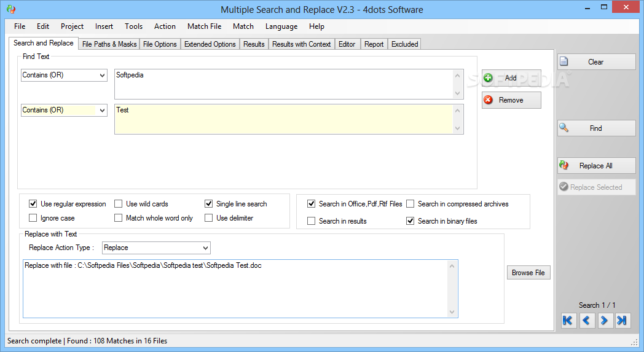Switch to the Editor tab

(x=347, y=44)
